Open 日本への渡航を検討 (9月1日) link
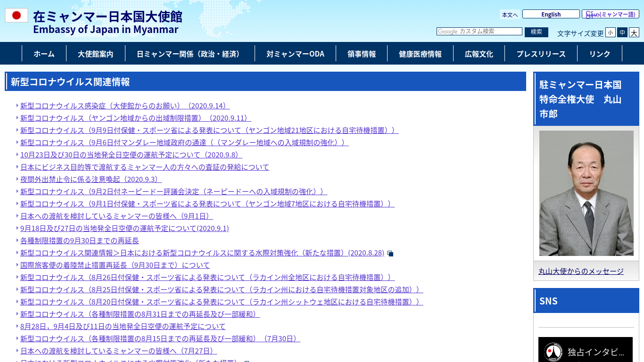 click(x=116, y=216)
